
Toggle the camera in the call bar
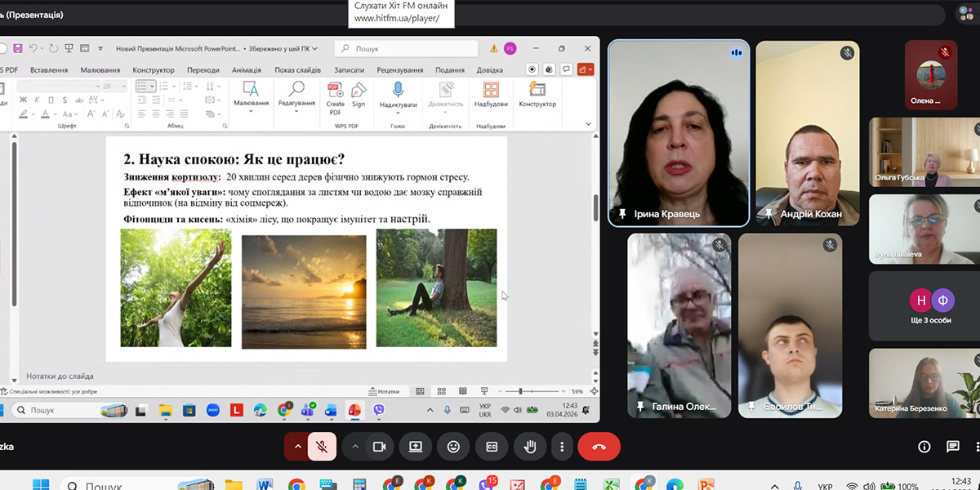pyautogui.click(x=379, y=447)
